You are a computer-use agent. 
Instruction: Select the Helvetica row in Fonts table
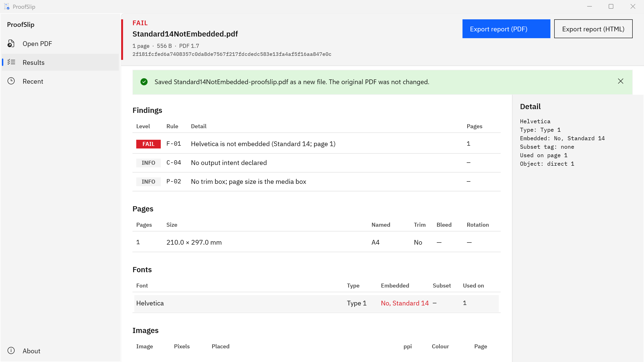tap(317, 303)
